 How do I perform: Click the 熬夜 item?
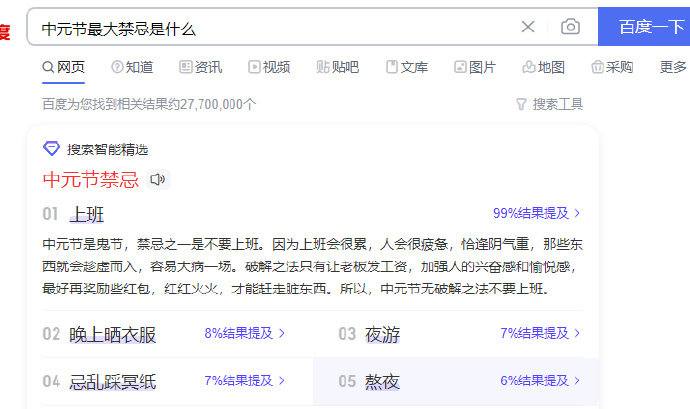tap(382, 382)
